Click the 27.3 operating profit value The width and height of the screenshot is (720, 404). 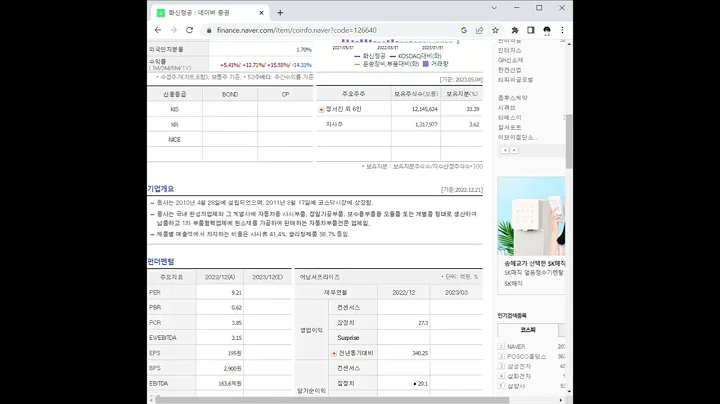click(423, 323)
